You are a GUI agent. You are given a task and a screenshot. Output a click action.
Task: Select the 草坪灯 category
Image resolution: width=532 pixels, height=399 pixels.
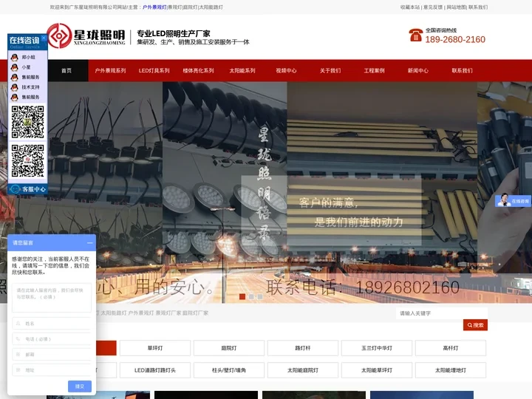click(155, 348)
